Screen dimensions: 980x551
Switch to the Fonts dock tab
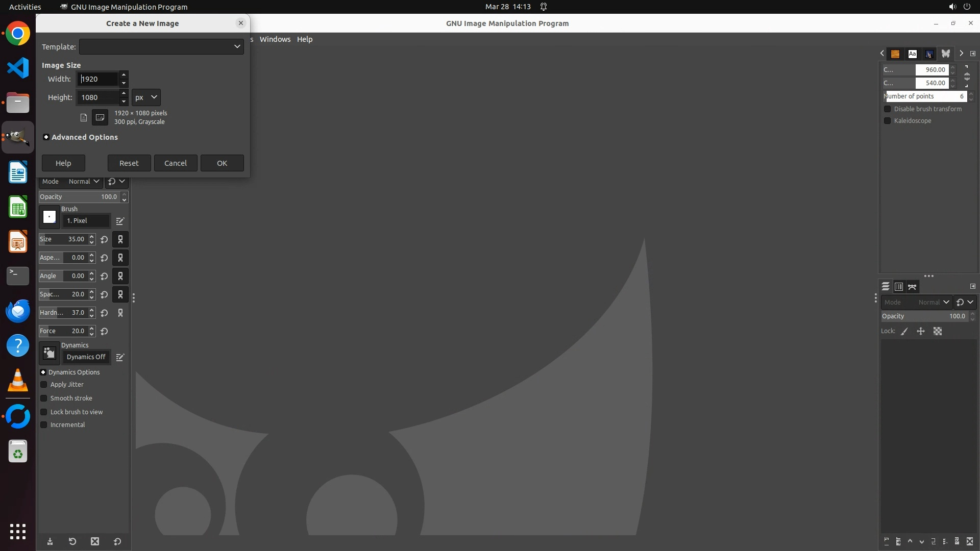coord(912,54)
